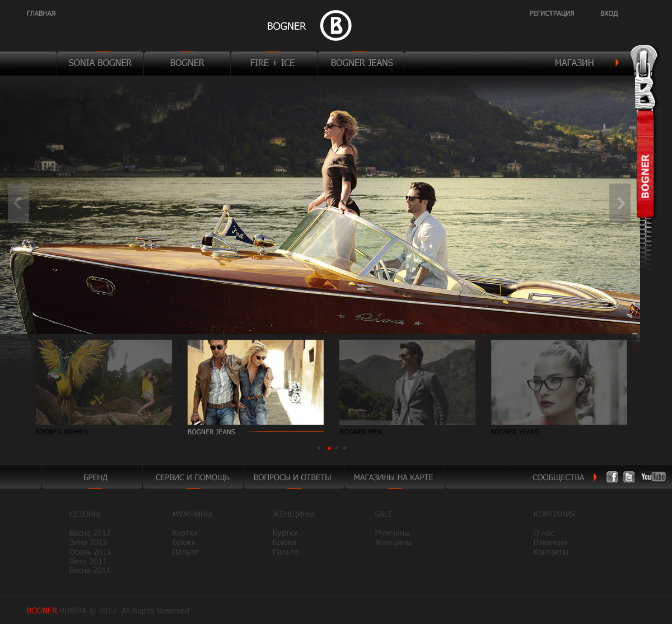
Task: Click the orange arrow beside МАГАЗИН
Action: coord(617,63)
